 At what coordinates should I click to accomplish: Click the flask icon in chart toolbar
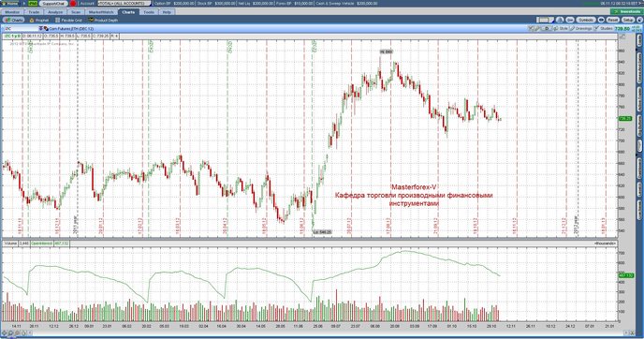click(560, 20)
